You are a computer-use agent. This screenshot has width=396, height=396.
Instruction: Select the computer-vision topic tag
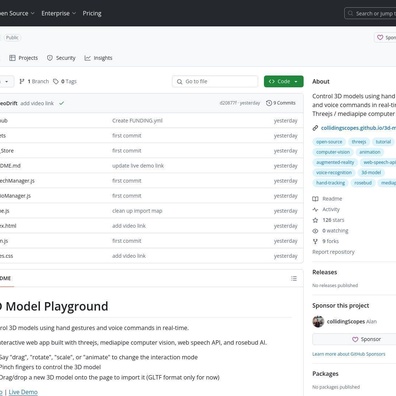pyautogui.click(x=333, y=152)
